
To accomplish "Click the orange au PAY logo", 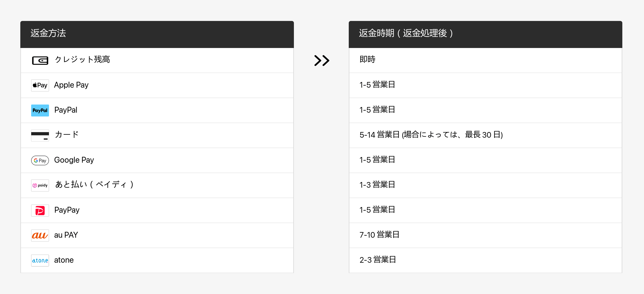I will (40, 235).
